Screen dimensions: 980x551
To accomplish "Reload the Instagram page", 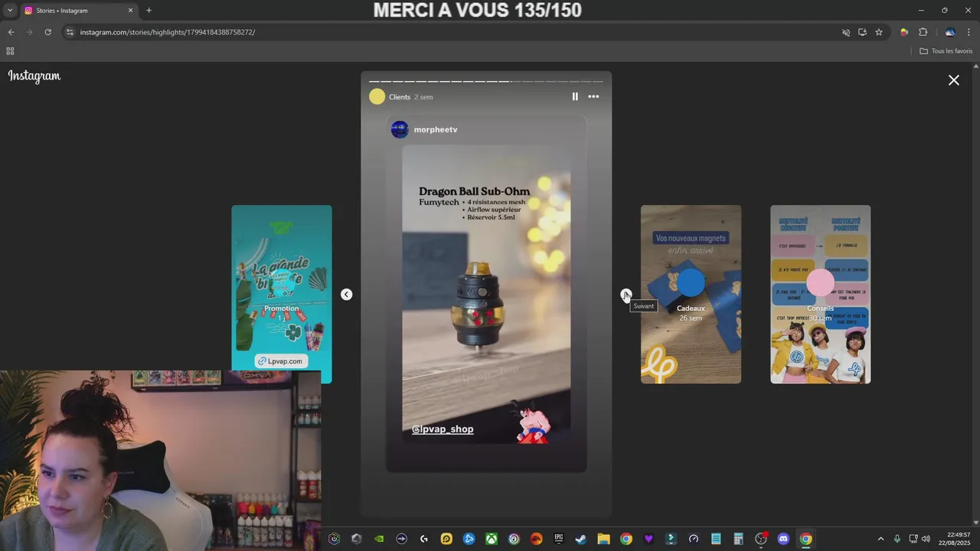I will tap(47, 32).
